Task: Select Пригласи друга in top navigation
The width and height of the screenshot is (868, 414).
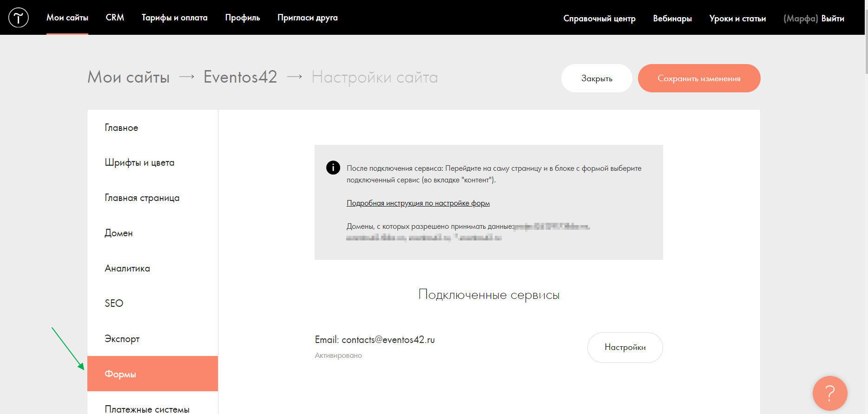Action: click(307, 18)
